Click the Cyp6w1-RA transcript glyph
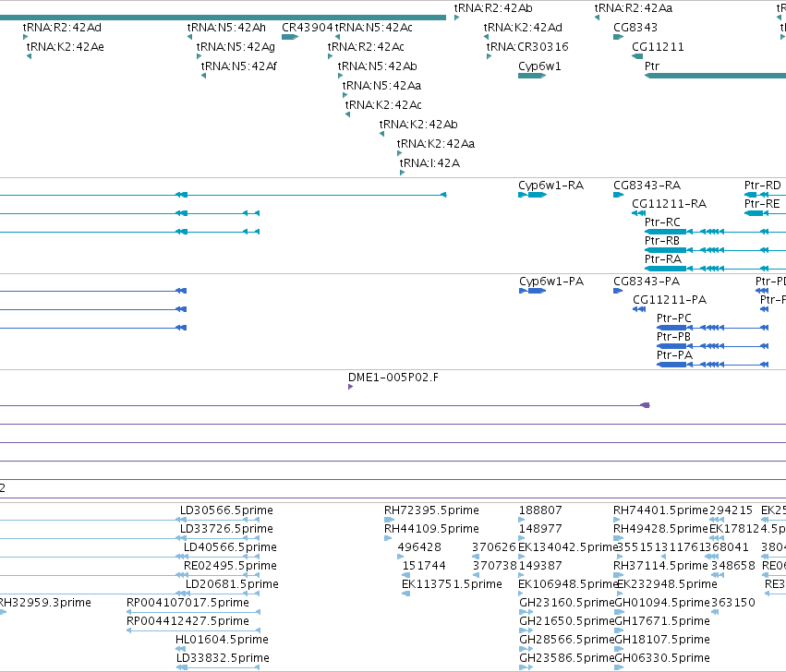Screen dimensions: 786x672 click(x=532, y=195)
